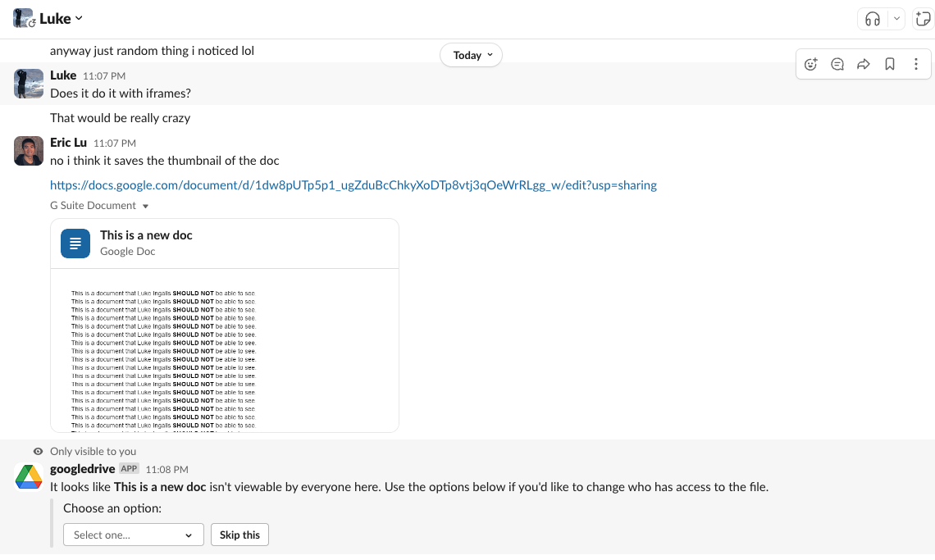Collapse the G Suite Document attachment
935x560 pixels.
[145, 206]
